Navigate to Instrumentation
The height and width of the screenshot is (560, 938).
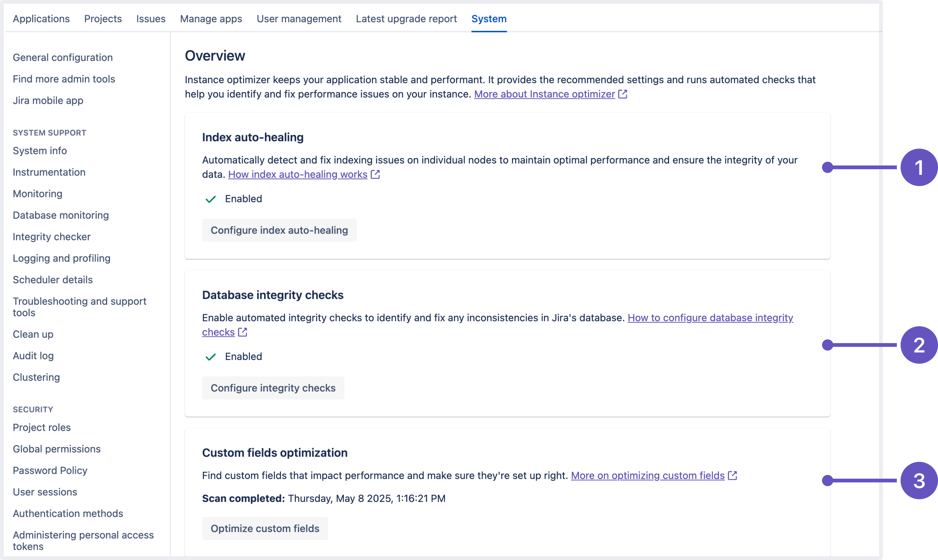49,172
